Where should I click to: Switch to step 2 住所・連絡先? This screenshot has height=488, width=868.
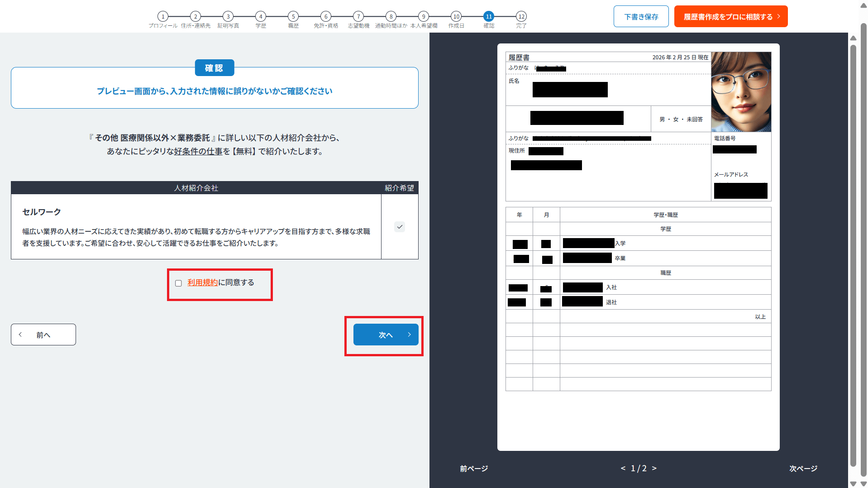196,17
